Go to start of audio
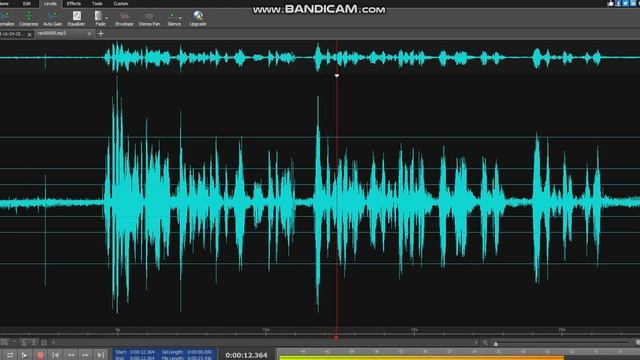This screenshot has width=640, height=360. [x=56, y=355]
